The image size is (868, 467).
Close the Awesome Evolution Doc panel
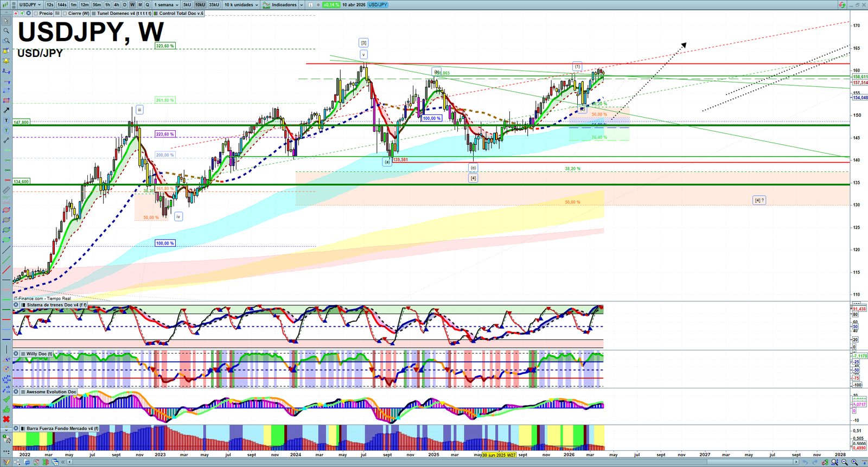point(16,392)
